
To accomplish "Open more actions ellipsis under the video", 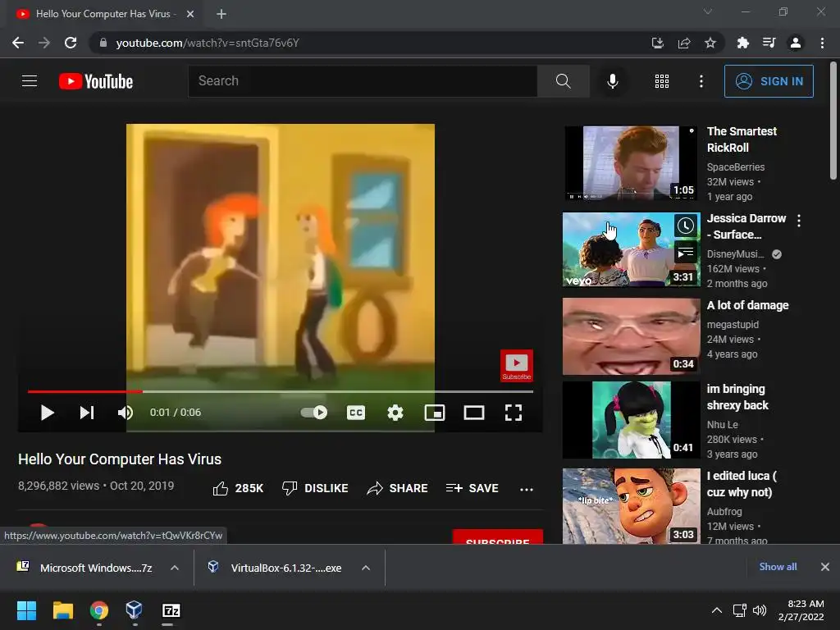I will coord(527,489).
